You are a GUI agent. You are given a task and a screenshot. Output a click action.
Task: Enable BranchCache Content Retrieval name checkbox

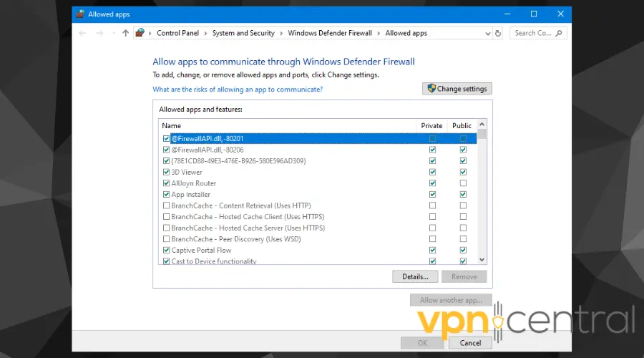(x=166, y=205)
